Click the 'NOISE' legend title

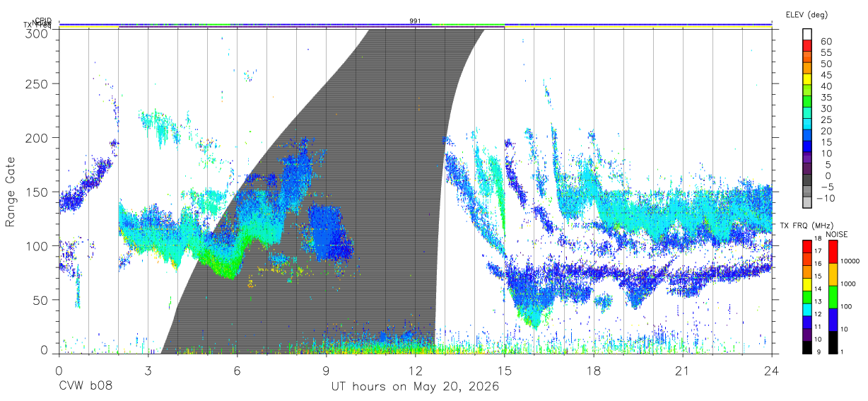point(838,234)
